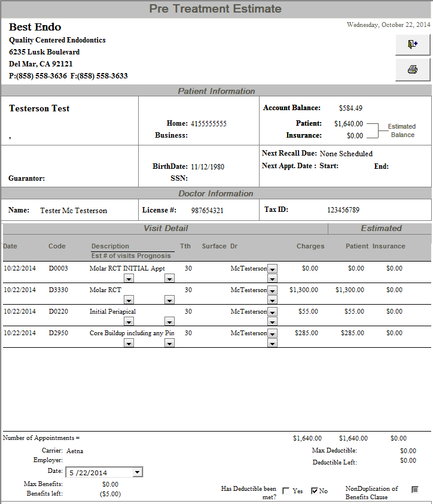Check Yes for deductible been met
Image resolution: width=433 pixels, height=504 pixels.
[x=286, y=491]
